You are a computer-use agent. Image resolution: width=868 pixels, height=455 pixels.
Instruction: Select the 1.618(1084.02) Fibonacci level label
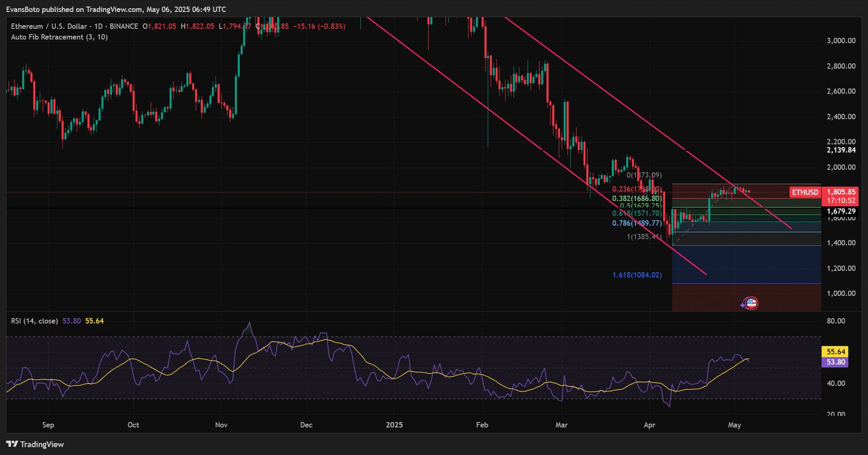point(637,275)
